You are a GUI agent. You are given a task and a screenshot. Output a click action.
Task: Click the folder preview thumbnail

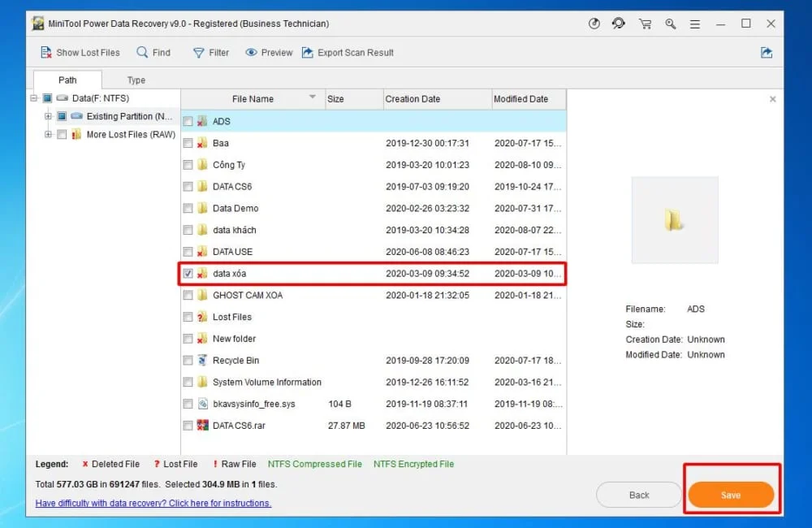click(674, 220)
